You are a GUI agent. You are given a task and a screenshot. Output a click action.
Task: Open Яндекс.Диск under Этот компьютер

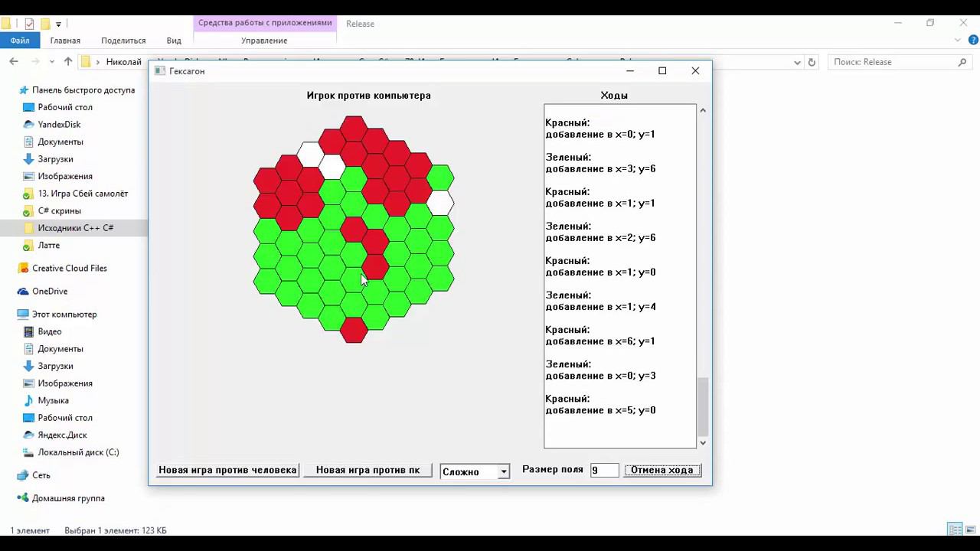[62, 435]
